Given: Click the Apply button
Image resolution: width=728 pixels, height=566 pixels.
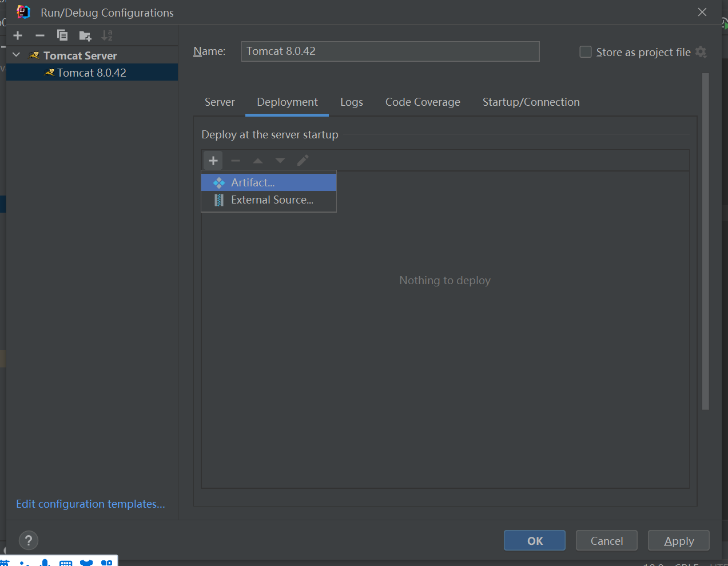Looking at the screenshot, I should (679, 541).
